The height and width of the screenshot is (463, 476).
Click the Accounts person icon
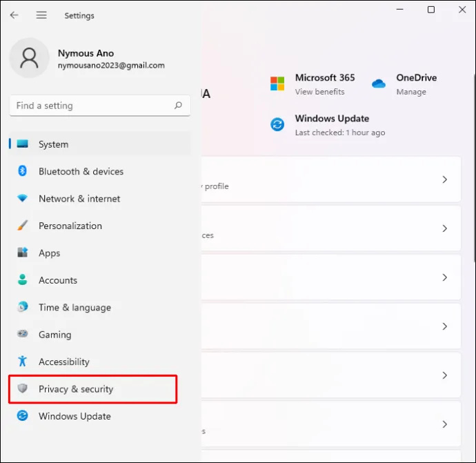23,279
